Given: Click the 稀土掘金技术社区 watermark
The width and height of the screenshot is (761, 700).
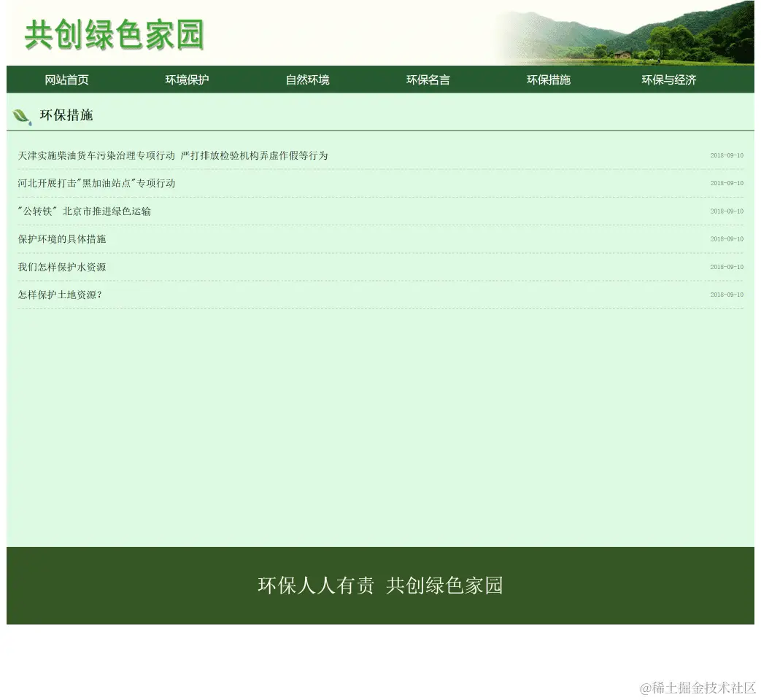Looking at the screenshot, I should (695, 687).
